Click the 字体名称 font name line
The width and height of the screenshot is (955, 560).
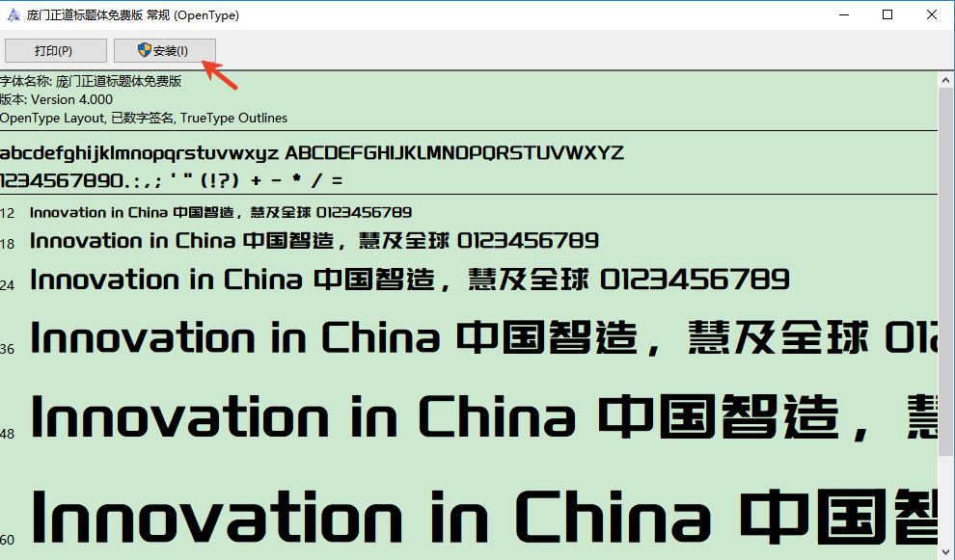91,81
